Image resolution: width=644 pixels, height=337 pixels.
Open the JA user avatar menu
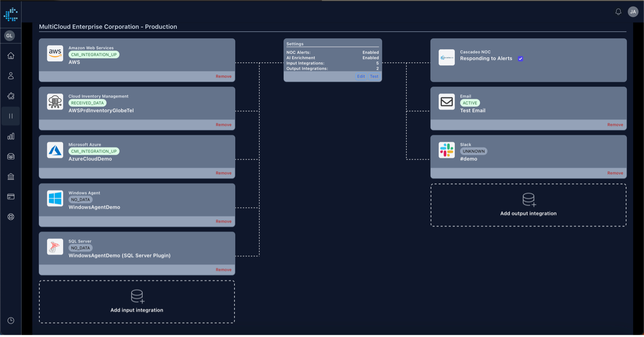pyautogui.click(x=633, y=12)
